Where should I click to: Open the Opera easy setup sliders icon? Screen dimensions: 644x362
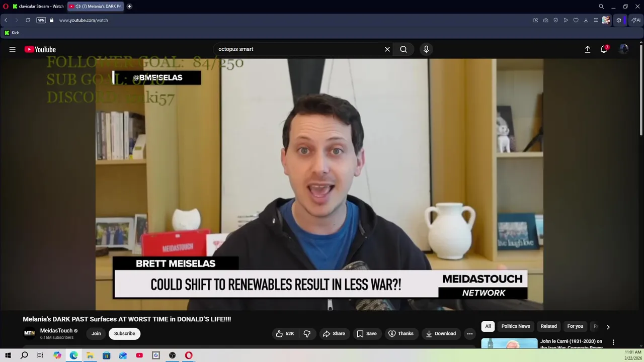(596, 20)
